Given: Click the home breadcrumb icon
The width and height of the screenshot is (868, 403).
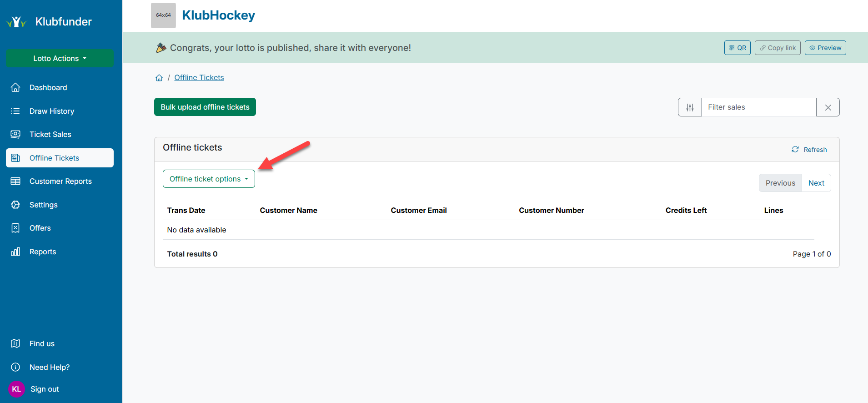Looking at the screenshot, I should [x=159, y=78].
